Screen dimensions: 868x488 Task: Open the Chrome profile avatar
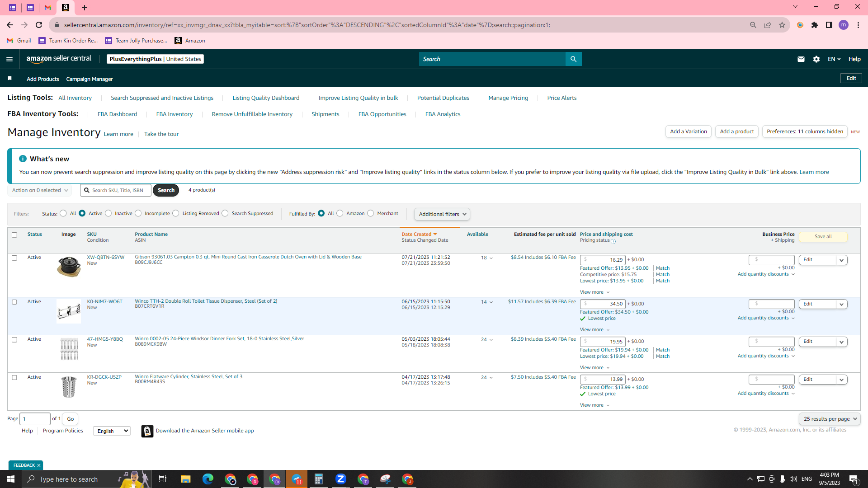(x=844, y=25)
